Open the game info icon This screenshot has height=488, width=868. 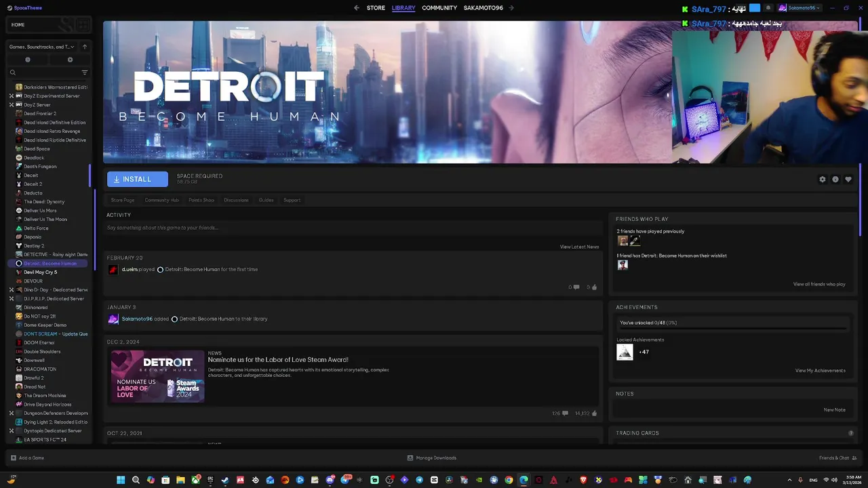(x=835, y=180)
